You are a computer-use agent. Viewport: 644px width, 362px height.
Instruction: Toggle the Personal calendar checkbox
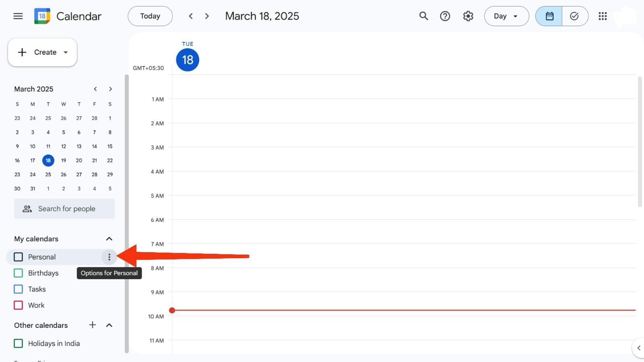(19, 257)
